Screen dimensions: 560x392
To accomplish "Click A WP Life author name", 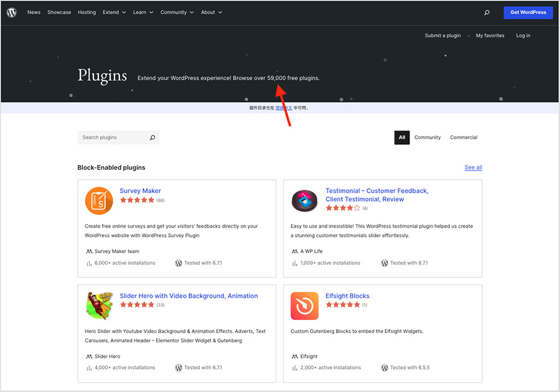I will [x=312, y=251].
